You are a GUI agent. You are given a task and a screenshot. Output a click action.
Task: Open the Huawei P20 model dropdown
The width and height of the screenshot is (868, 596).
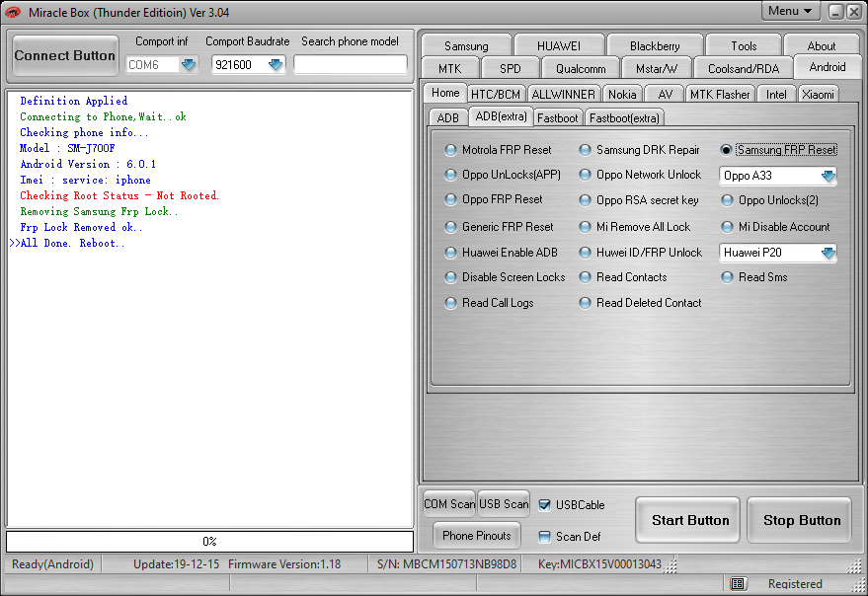click(828, 253)
